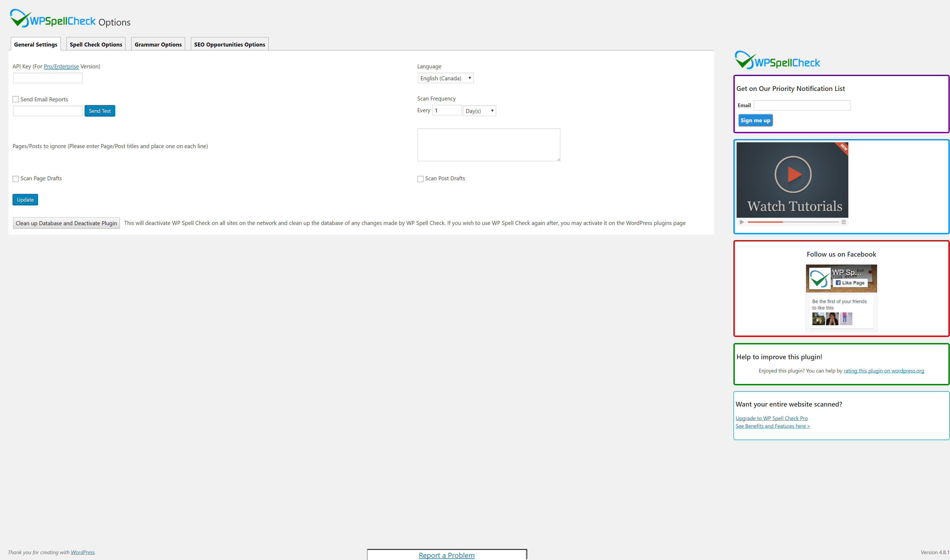Click Clean up Database and Deactivate Plugin
Image resolution: width=950 pixels, height=560 pixels.
(x=66, y=223)
